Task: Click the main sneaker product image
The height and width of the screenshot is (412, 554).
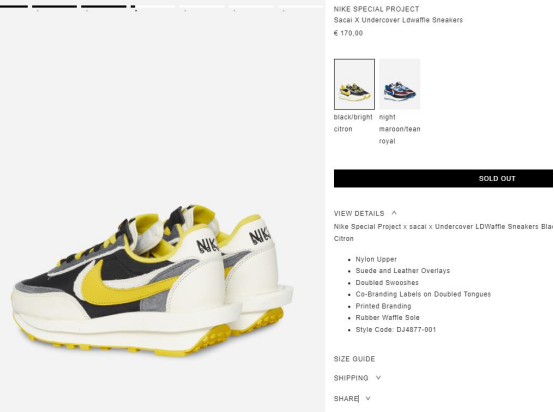Action: [153, 280]
